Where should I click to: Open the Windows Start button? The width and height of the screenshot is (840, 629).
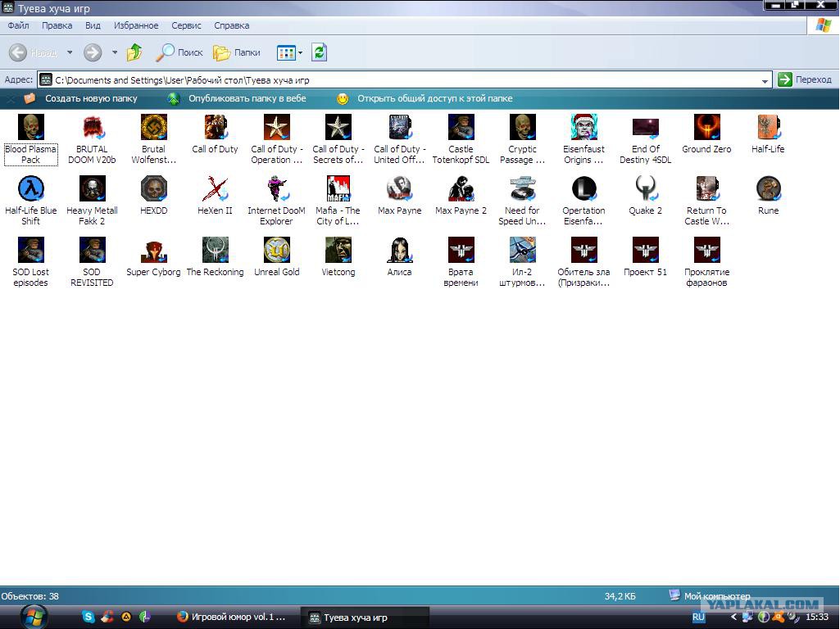point(34,618)
